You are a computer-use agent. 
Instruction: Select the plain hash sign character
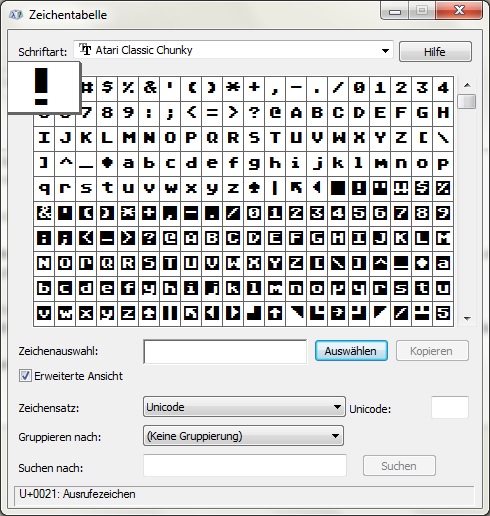pyautogui.click(x=88, y=88)
